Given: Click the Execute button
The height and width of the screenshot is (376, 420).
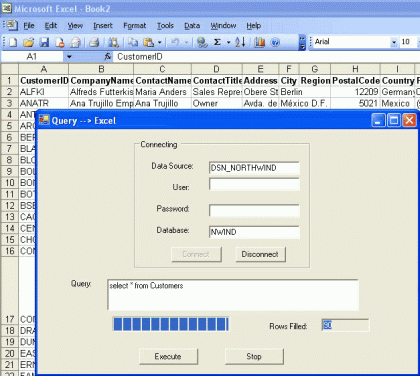Looking at the screenshot, I should pyautogui.click(x=168, y=356).
